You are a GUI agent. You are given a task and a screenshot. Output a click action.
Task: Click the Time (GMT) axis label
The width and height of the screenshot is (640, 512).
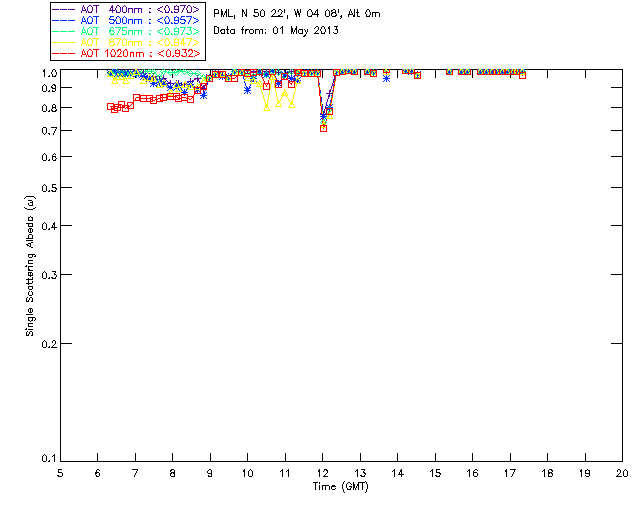[341, 486]
